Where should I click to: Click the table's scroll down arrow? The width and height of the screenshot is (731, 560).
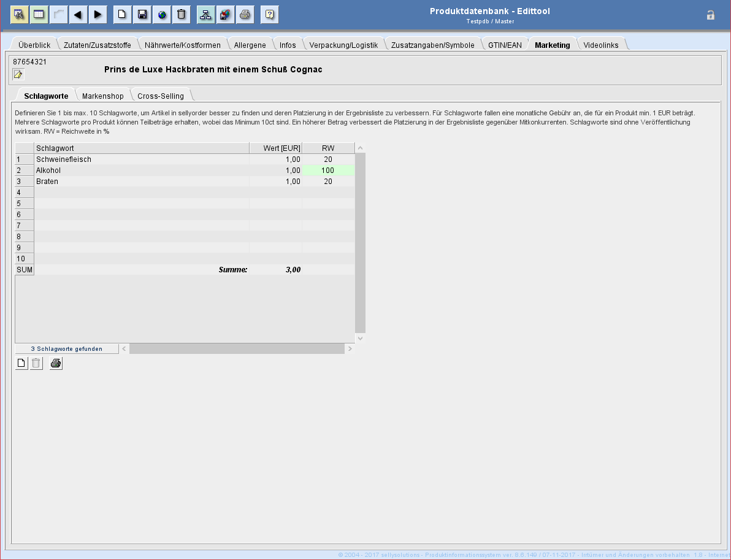[x=360, y=338]
